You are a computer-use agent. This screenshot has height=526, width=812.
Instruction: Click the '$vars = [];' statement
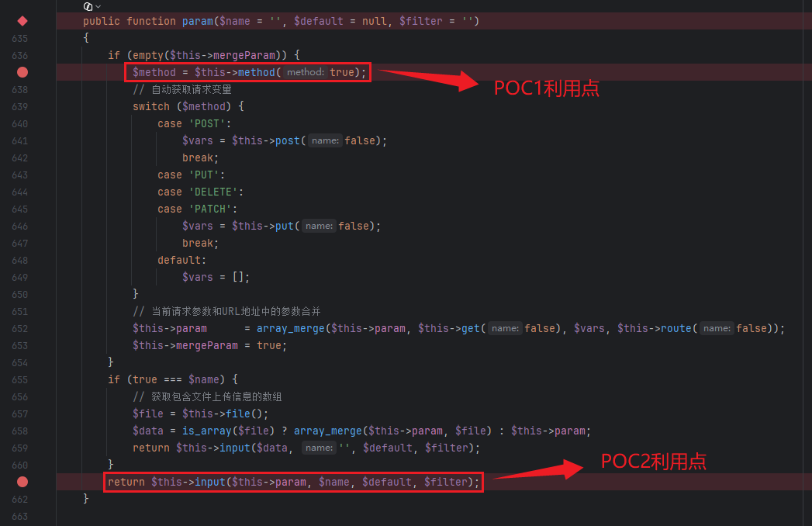pos(216,277)
